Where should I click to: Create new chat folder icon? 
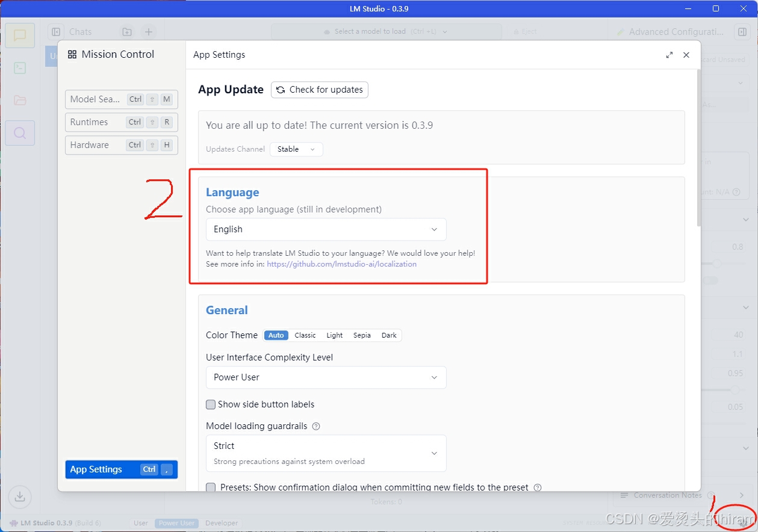[127, 32]
